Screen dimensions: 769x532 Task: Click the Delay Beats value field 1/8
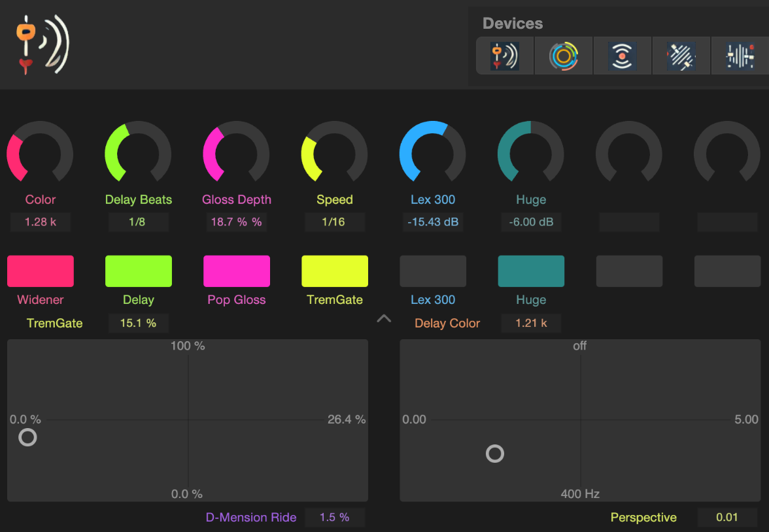point(139,222)
